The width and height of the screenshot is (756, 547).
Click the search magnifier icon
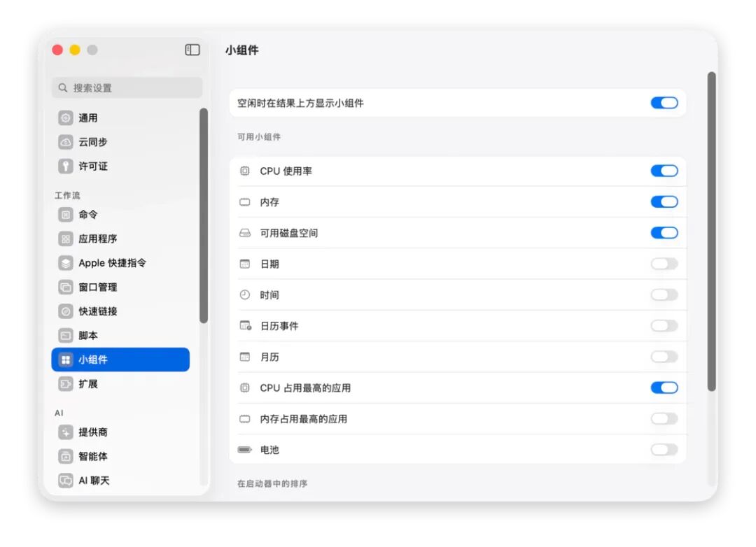tap(63, 87)
